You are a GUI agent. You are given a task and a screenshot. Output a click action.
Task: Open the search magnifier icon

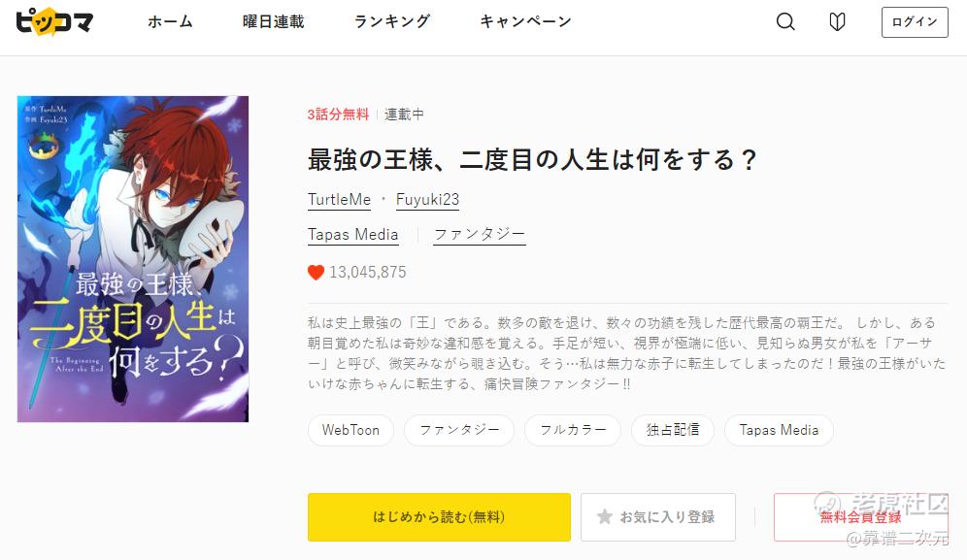pyautogui.click(x=785, y=21)
